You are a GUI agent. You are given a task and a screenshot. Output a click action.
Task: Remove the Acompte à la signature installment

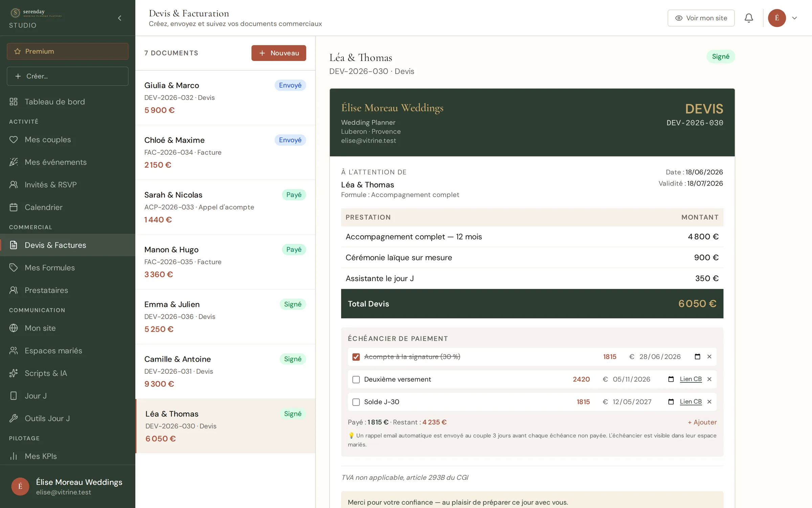(x=709, y=357)
